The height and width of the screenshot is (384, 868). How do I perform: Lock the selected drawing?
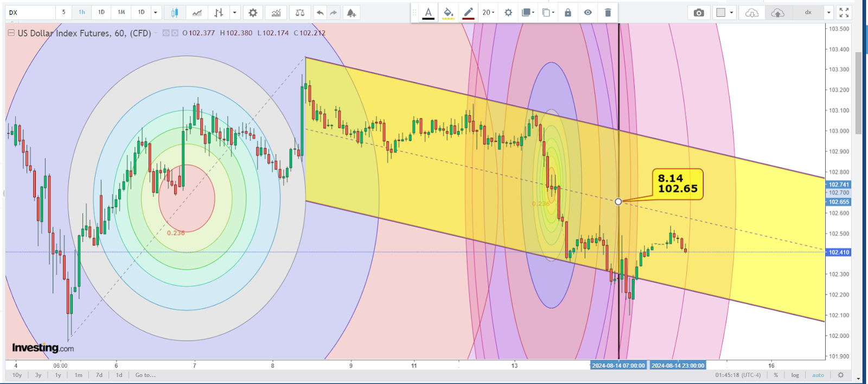point(568,12)
